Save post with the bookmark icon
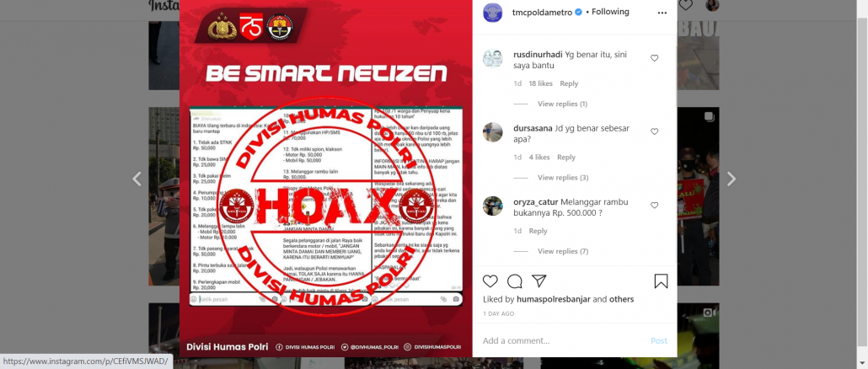The height and width of the screenshot is (369, 868). tap(661, 281)
